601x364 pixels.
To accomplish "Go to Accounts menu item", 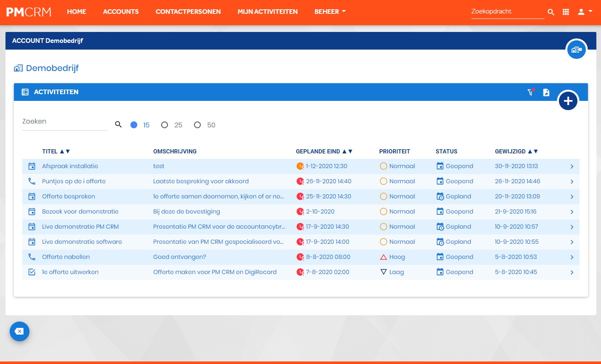I will 121,12.
